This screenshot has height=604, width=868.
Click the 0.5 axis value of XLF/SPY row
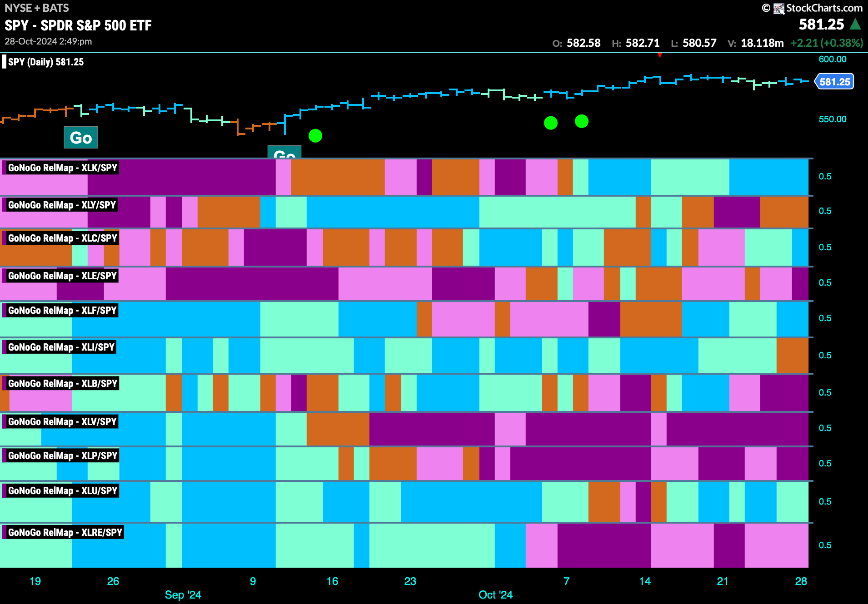click(x=825, y=318)
